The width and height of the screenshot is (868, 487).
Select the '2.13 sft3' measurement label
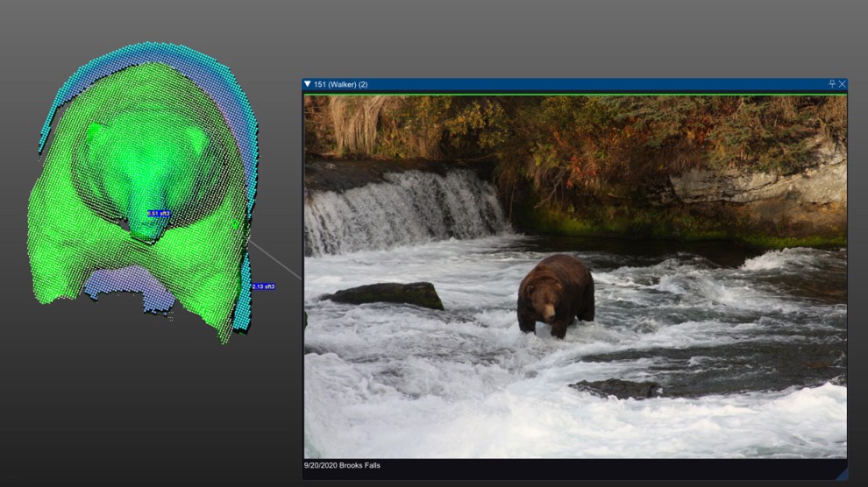coord(263,286)
